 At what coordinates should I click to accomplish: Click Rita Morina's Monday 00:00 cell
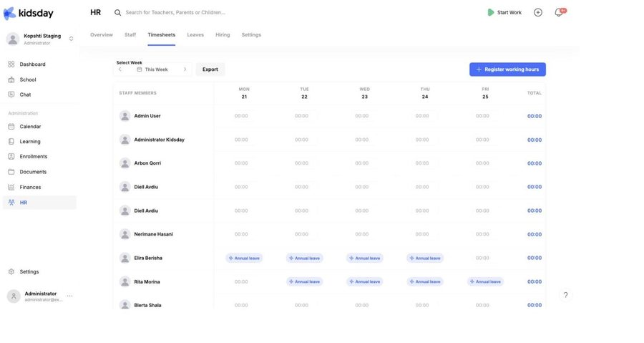241,282
